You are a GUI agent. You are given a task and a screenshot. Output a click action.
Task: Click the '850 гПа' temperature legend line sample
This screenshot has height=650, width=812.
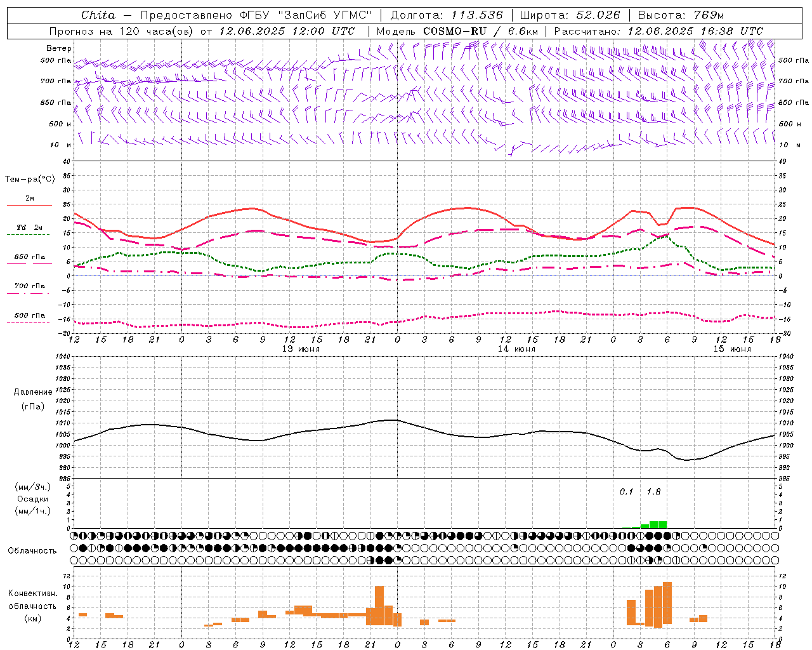(x=29, y=263)
